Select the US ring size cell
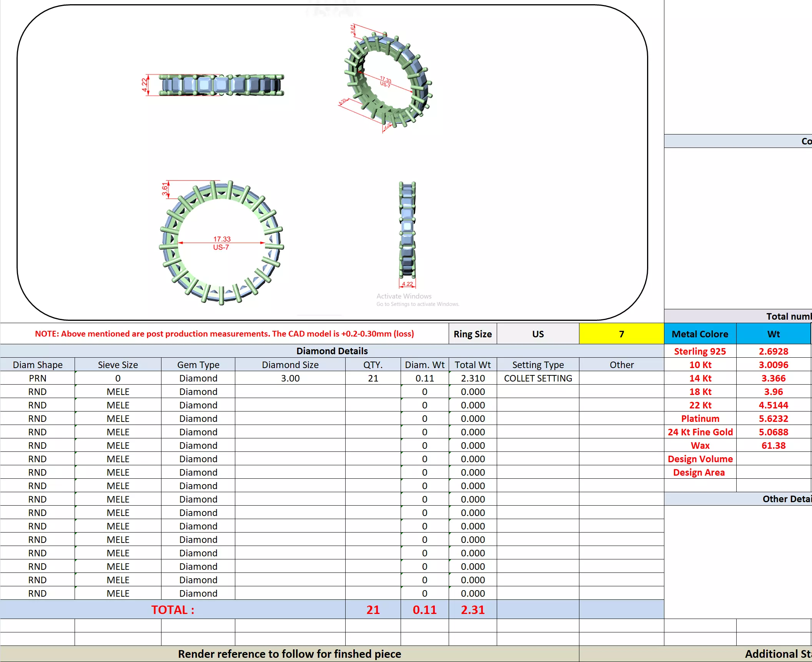Viewport: 812px width, 662px height. tap(537, 334)
